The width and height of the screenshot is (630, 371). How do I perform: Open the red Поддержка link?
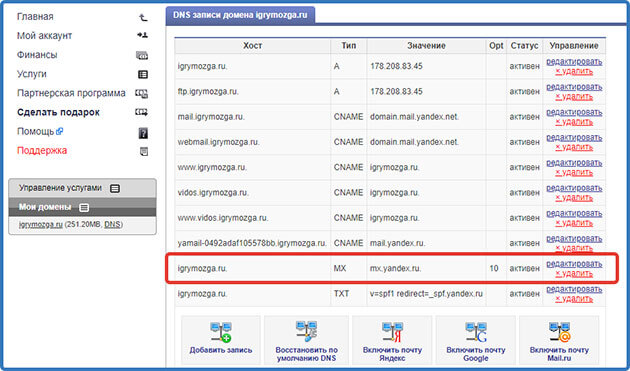click(42, 151)
